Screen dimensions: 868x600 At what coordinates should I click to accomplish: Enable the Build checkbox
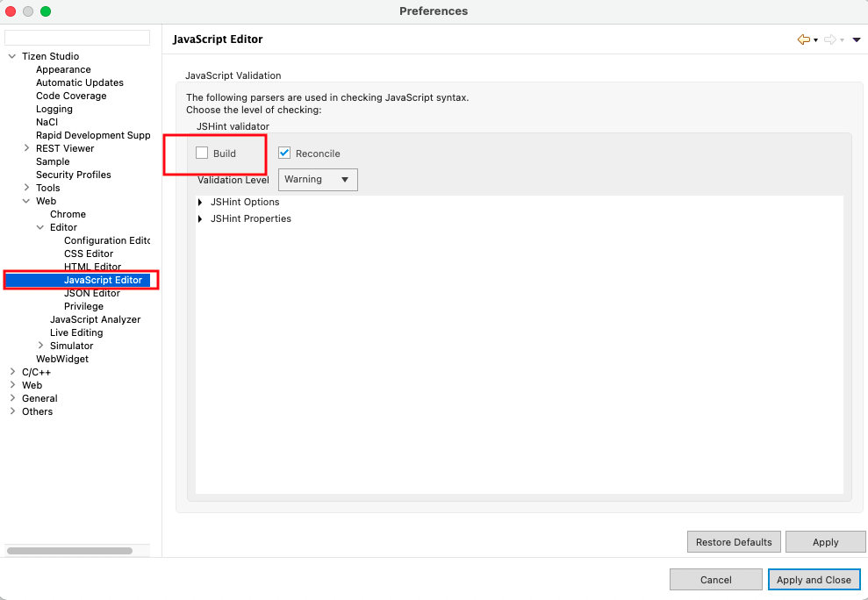coord(202,153)
